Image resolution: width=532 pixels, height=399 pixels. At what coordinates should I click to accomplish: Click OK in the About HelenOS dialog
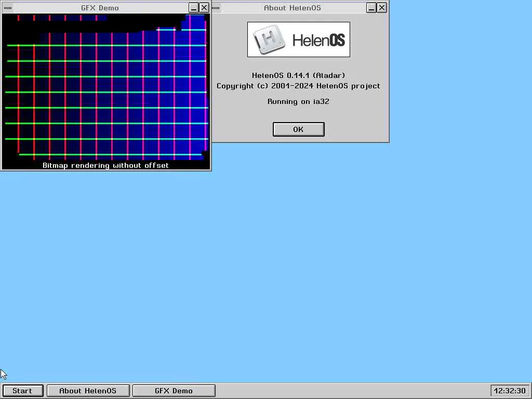click(299, 129)
